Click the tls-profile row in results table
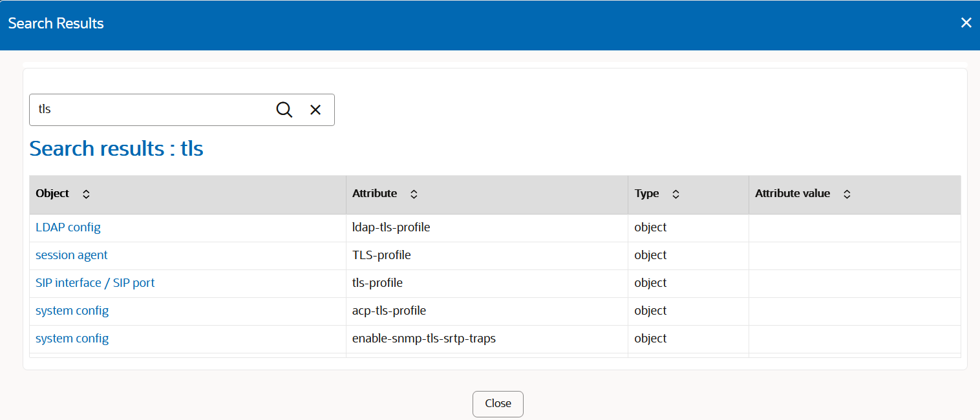Viewport: 980px width, 420px height. (378, 282)
